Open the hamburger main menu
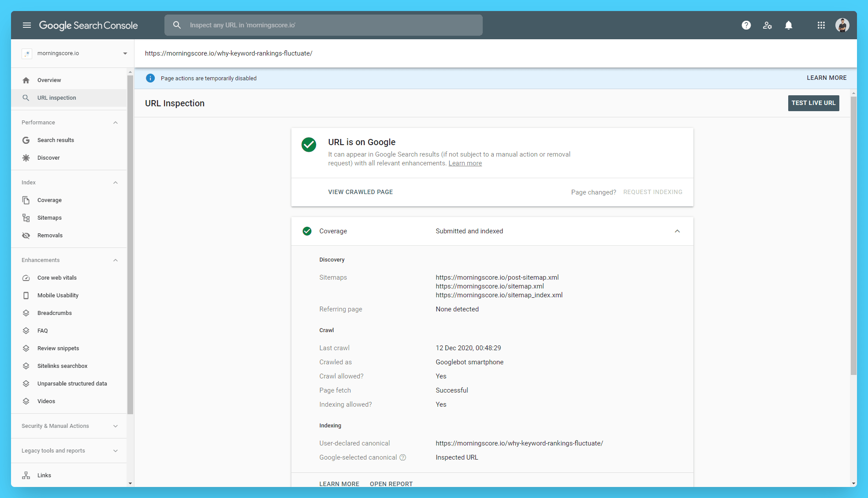 tap(27, 25)
